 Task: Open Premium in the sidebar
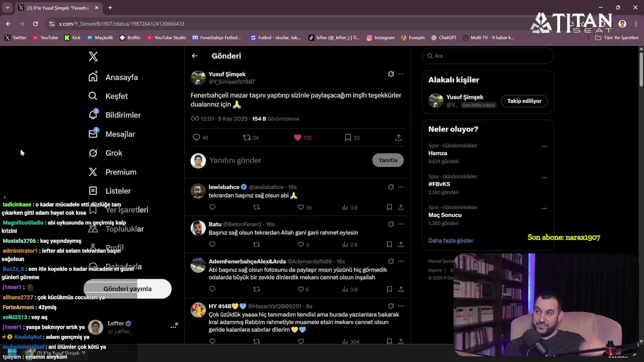pos(113,172)
